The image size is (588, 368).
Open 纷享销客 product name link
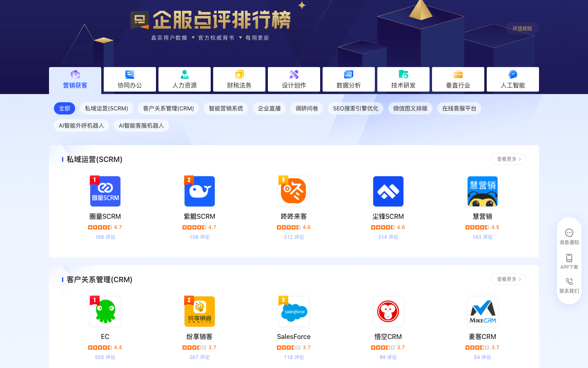200,337
